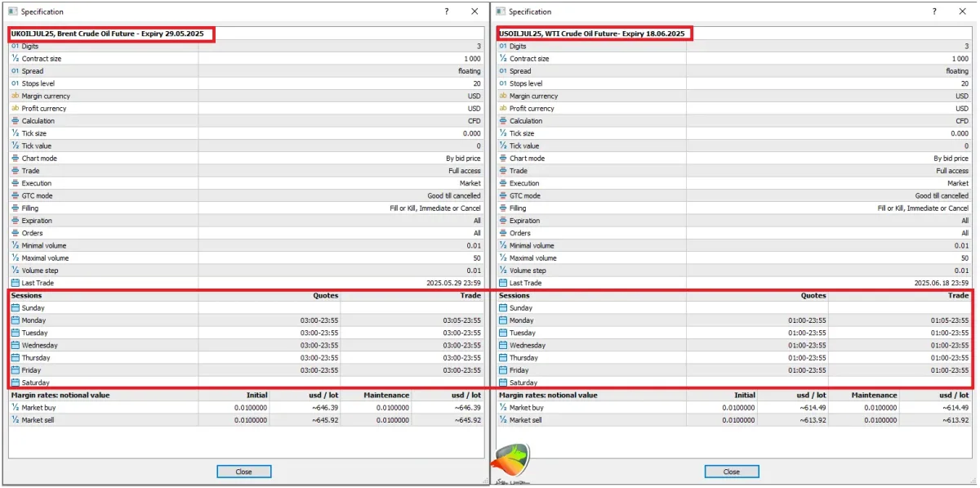Select Thursday session row in USOILJUL25 window
The width and height of the screenshot is (980, 488).
[734, 358]
